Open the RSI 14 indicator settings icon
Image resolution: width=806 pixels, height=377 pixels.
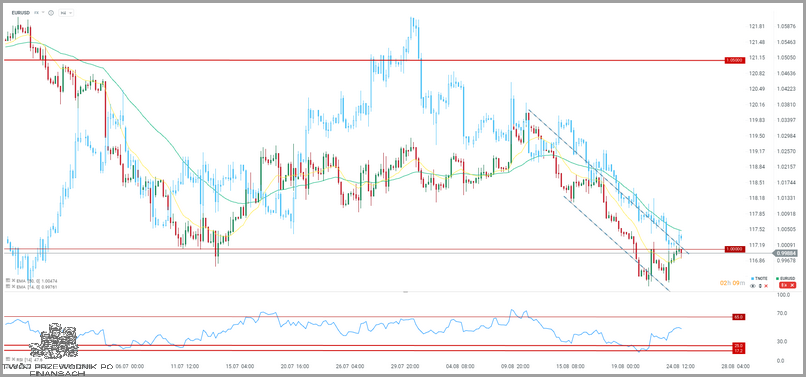pos(8,359)
